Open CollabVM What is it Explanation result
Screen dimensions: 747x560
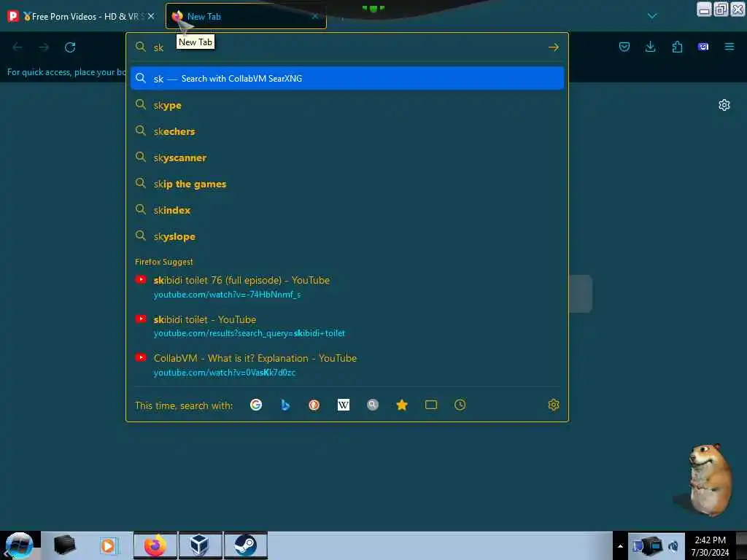click(347, 365)
